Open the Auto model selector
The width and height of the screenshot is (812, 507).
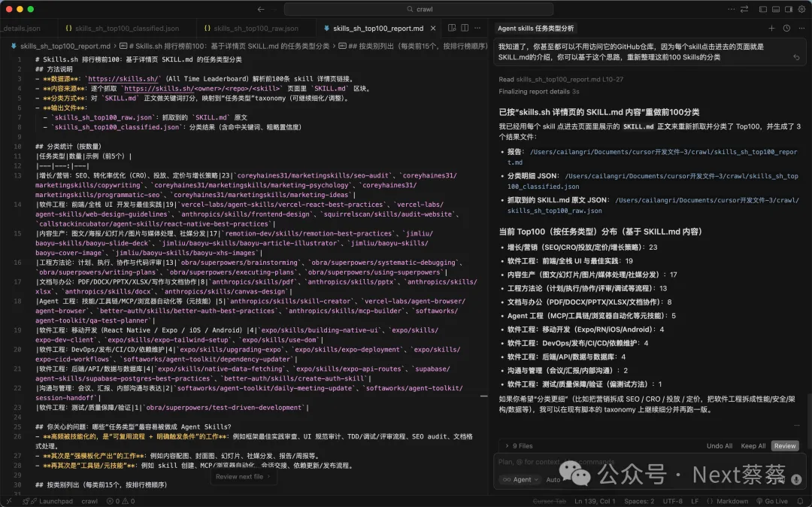553,479
